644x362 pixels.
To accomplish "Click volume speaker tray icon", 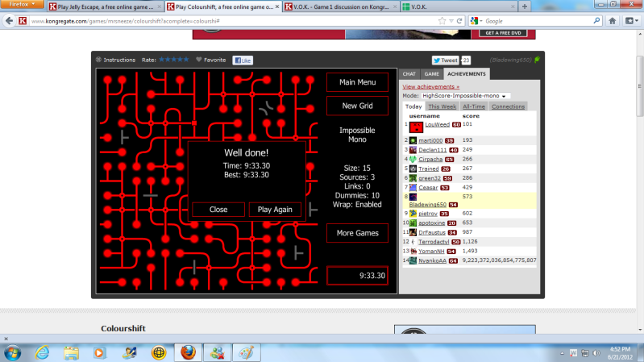I will [596, 353].
